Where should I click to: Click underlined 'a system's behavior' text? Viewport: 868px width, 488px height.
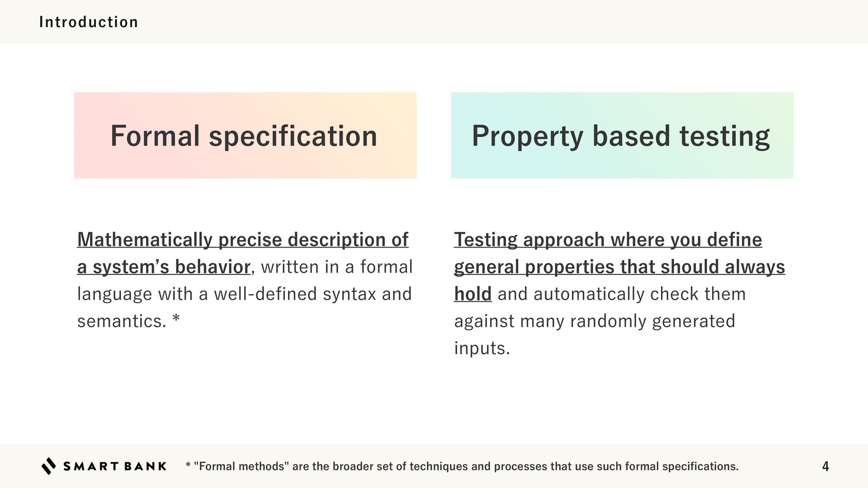pos(163,267)
